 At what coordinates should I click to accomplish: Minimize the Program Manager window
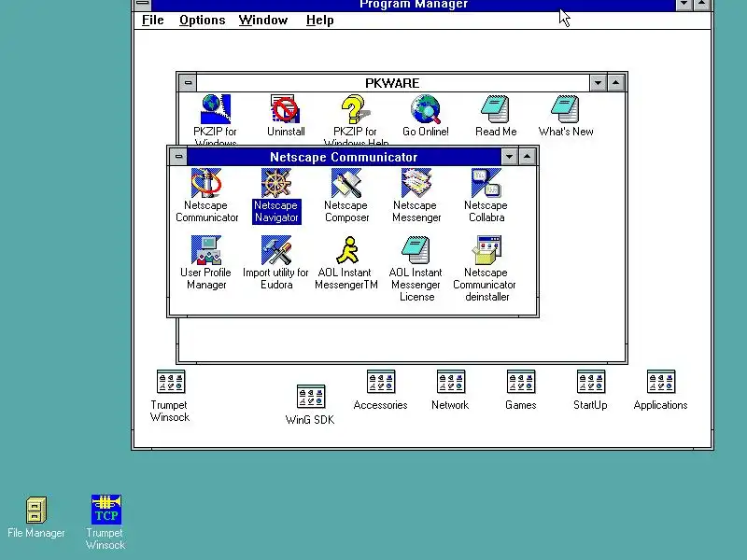coord(684,5)
